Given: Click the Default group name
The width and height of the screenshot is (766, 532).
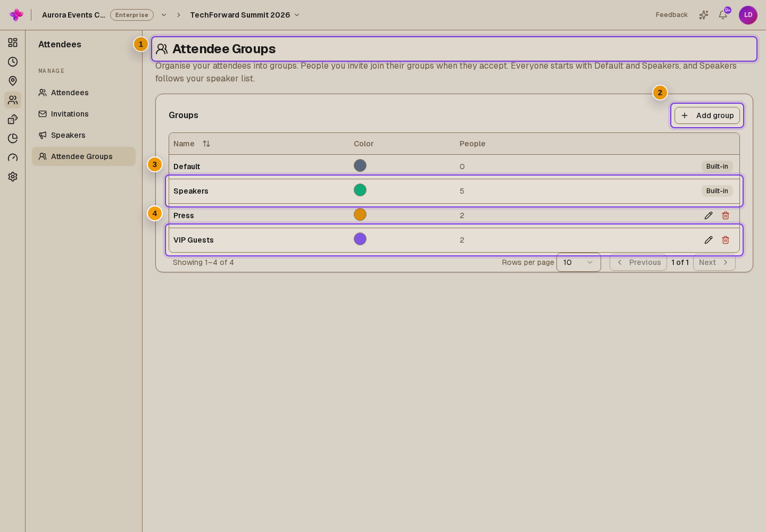Looking at the screenshot, I should (x=187, y=167).
